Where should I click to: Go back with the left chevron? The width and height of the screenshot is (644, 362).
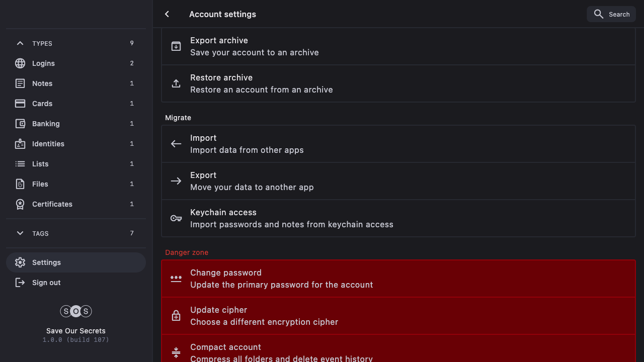167,14
